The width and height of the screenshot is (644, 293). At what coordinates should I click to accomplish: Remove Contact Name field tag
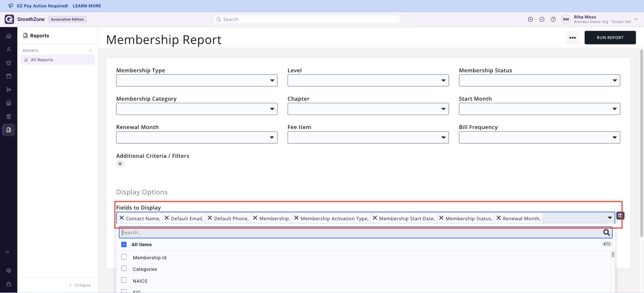click(x=122, y=218)
